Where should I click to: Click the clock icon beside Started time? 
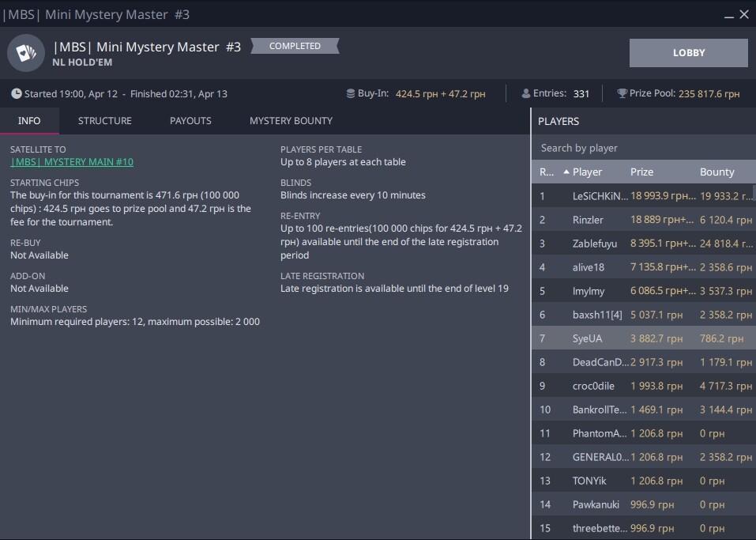17,93
